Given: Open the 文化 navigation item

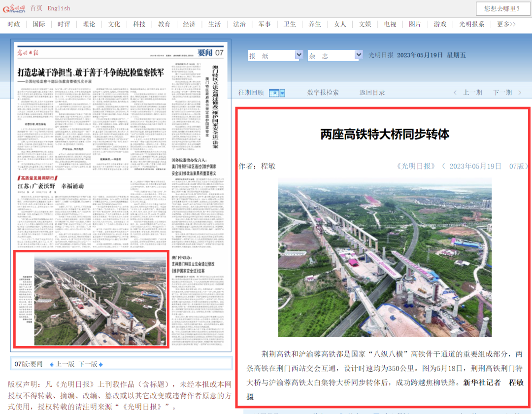Looking at the screenshot, I should click(x=114, y=24).
